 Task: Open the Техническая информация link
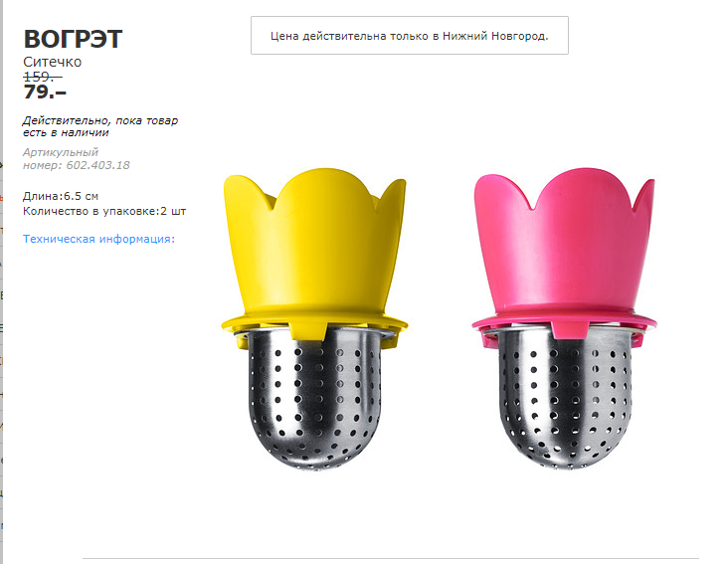click(x=98, y=239)
